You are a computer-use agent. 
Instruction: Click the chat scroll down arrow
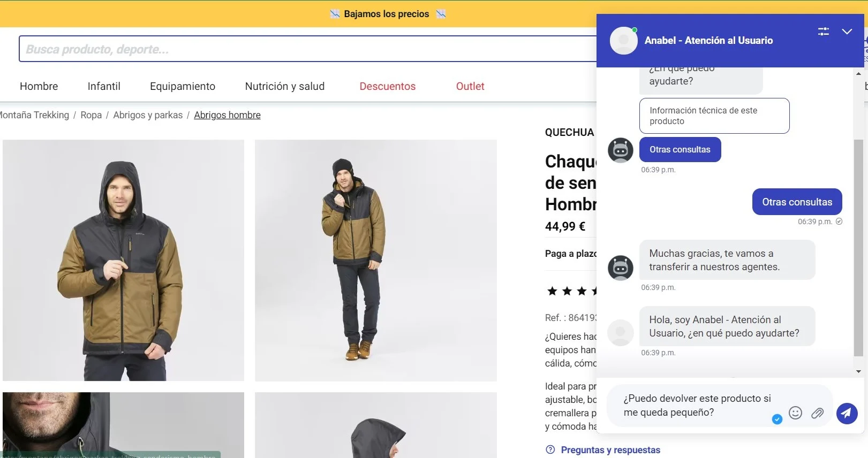[x=858, y=371]
